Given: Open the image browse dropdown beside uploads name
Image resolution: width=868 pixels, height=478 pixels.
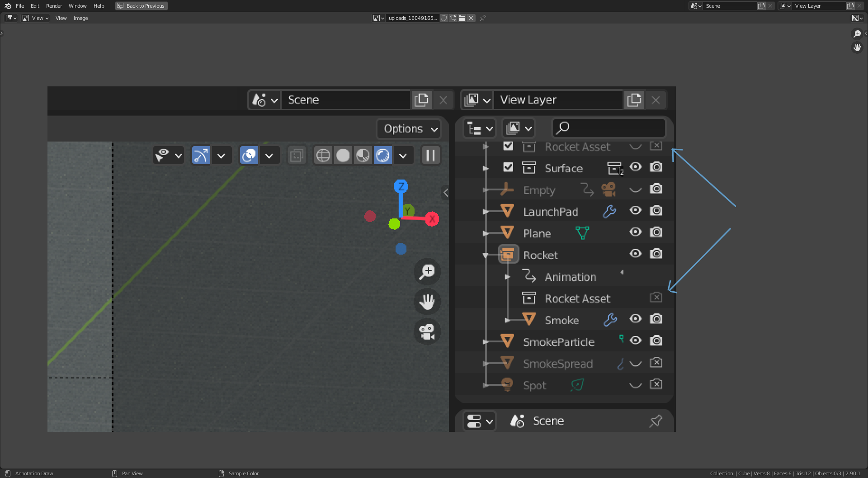Looking at the screenshot, I should [x=378, y=18].
